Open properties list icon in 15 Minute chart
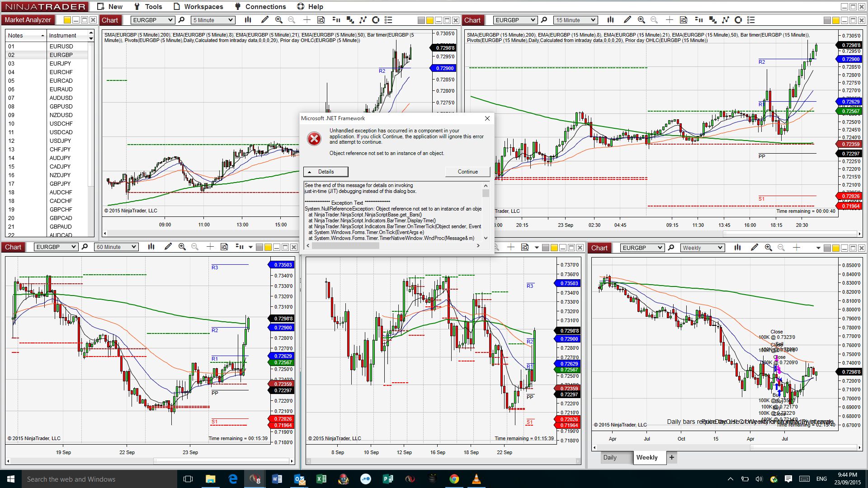 coord(751,20)
